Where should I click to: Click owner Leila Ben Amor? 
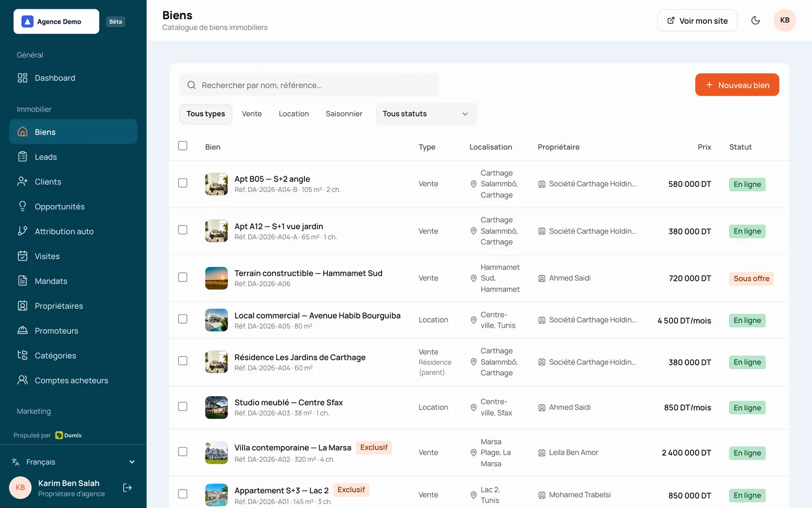[573, 453]
